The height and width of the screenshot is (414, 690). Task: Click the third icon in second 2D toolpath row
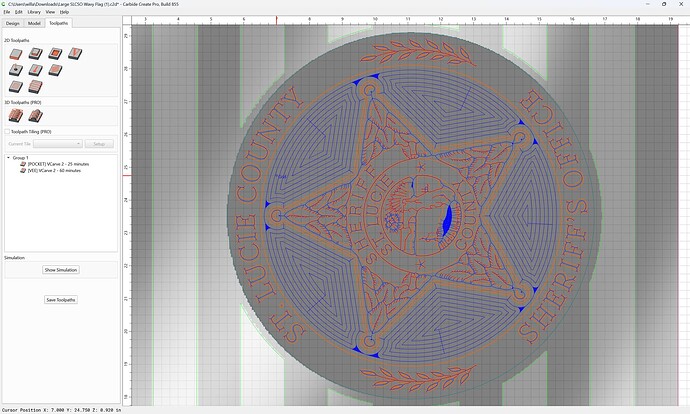click(55, 70)
